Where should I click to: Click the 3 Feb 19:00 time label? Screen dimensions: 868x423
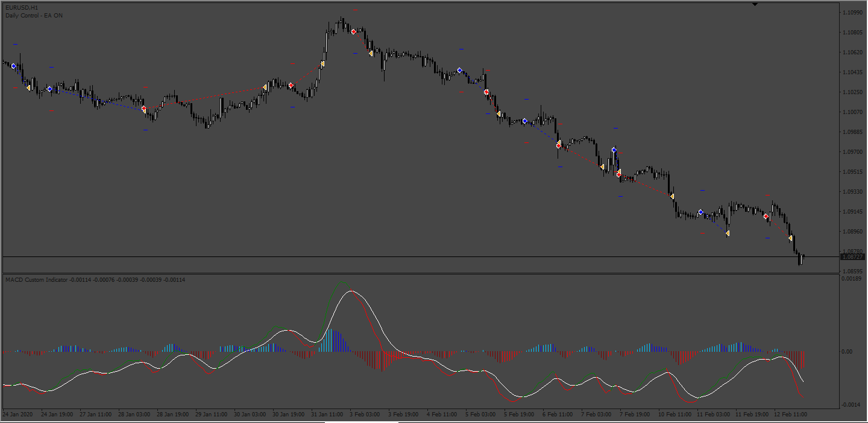404,415
